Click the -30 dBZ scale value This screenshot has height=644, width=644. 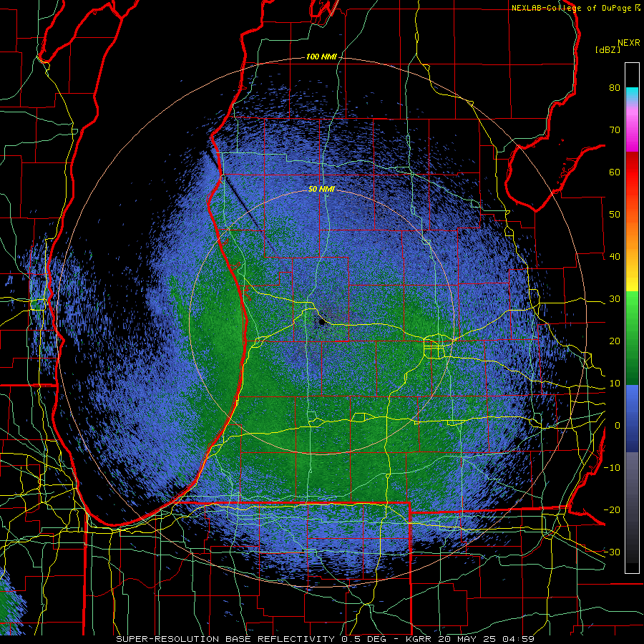coord(612,552)
